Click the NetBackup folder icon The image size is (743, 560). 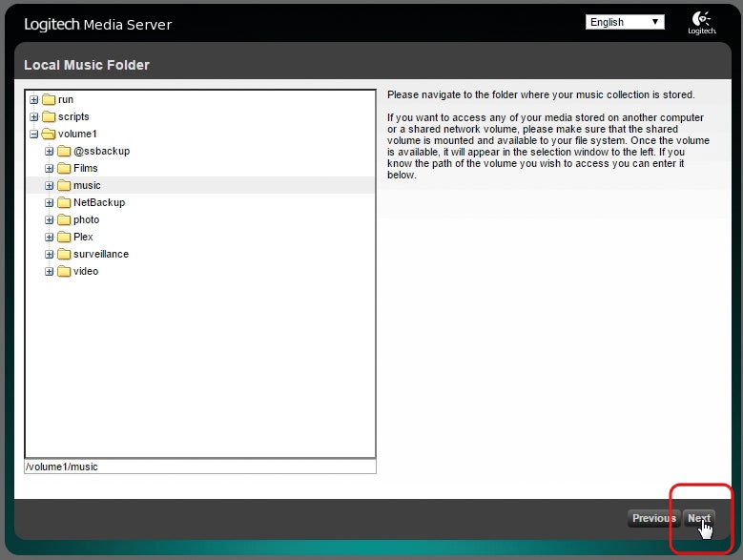[x=64, y=202]
